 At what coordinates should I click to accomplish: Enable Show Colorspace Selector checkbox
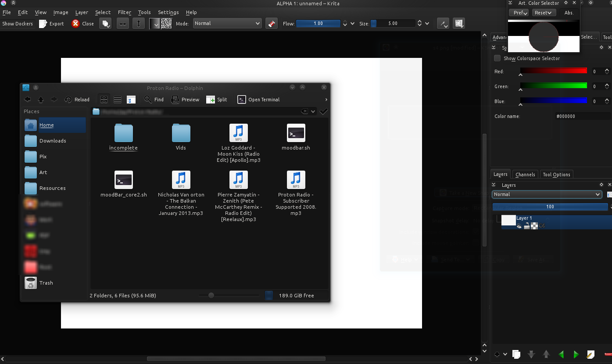click(497, 58)
